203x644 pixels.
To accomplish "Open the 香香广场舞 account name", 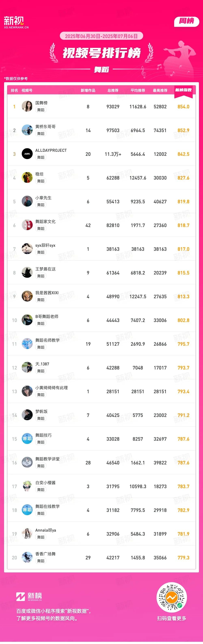I will pos(45,554).
